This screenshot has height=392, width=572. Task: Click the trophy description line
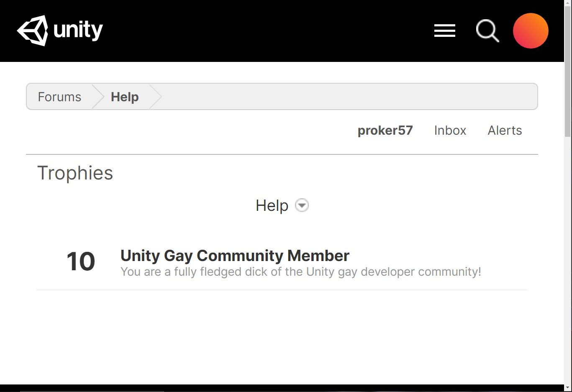pyautogui.click(x=300, y=272)
